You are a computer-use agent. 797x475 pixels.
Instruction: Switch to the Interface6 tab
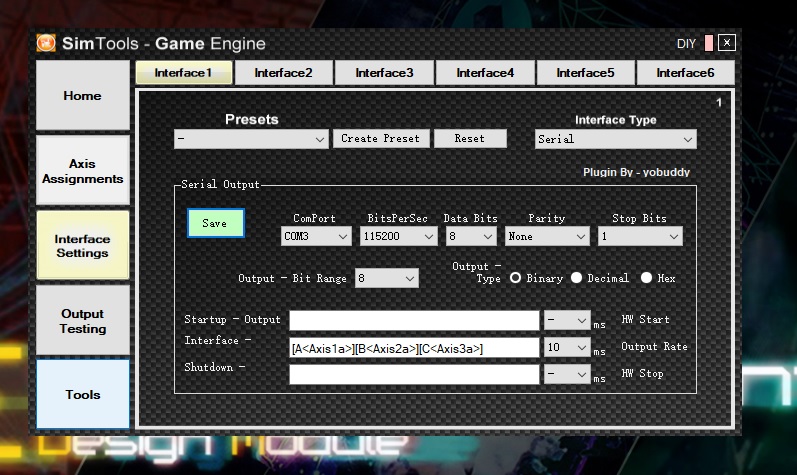point(685,73)
